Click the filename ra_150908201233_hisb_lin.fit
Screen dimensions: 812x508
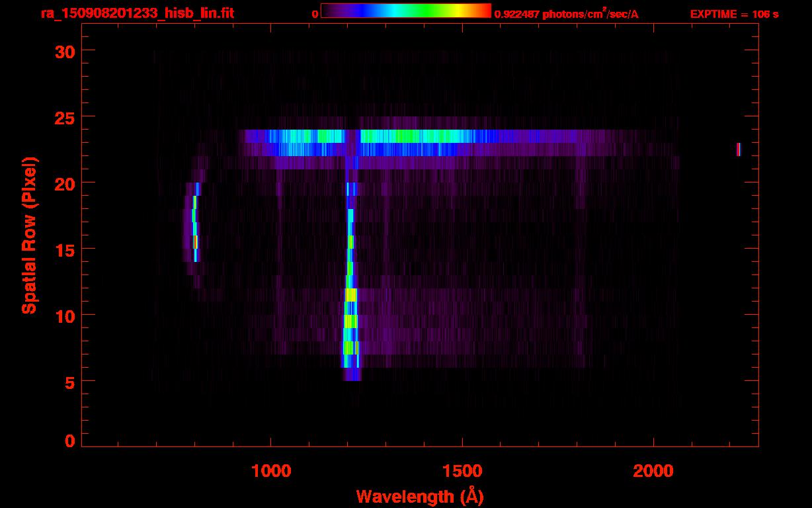136,13
